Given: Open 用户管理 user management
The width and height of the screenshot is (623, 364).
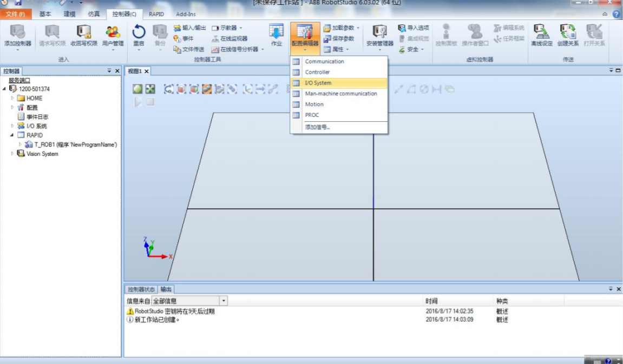Looking at the screenshot, I should point(113,36).
